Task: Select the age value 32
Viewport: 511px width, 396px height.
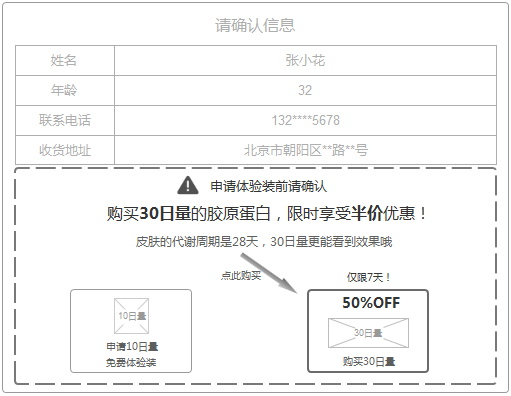Action: 305,90
